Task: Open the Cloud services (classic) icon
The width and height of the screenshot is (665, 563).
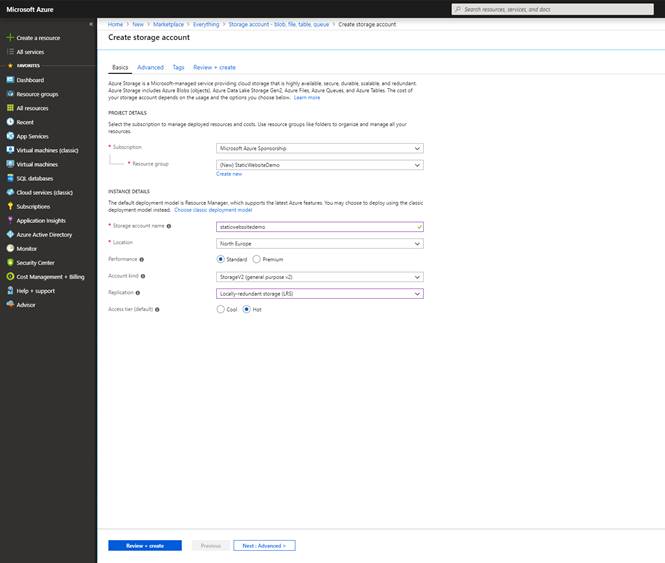Action: [x=10, y=192]
